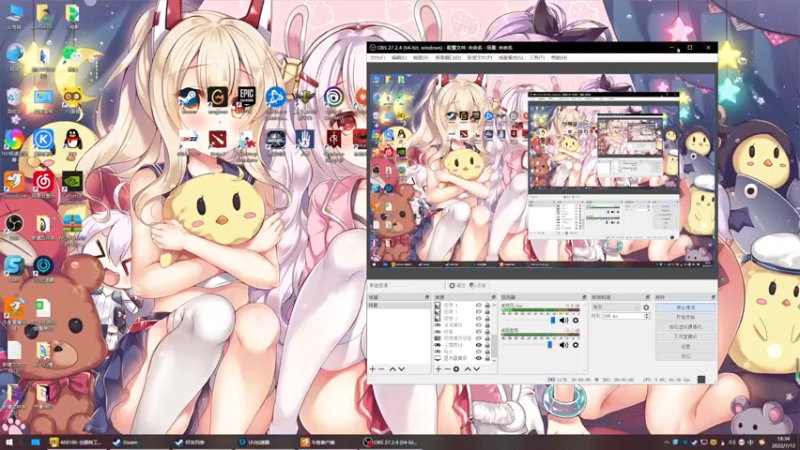Select WeChat desktop icon
The image size is (800, 450).
[x=72, y=57]
